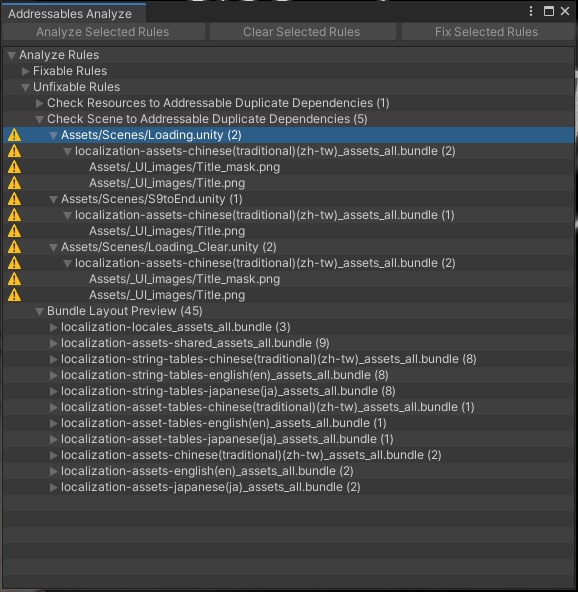Click warning icon beside Assets/Scenes/S9toEnd.unity
This screenshot has width=578, height=592.
point(14,199)
